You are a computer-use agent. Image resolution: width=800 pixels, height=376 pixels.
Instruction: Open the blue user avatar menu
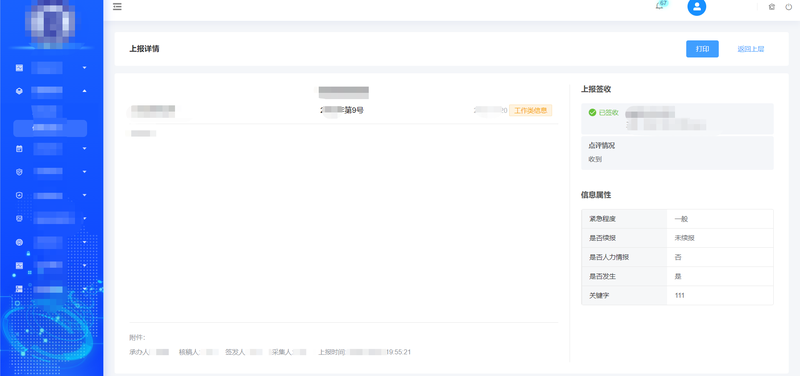click(696, 7)
